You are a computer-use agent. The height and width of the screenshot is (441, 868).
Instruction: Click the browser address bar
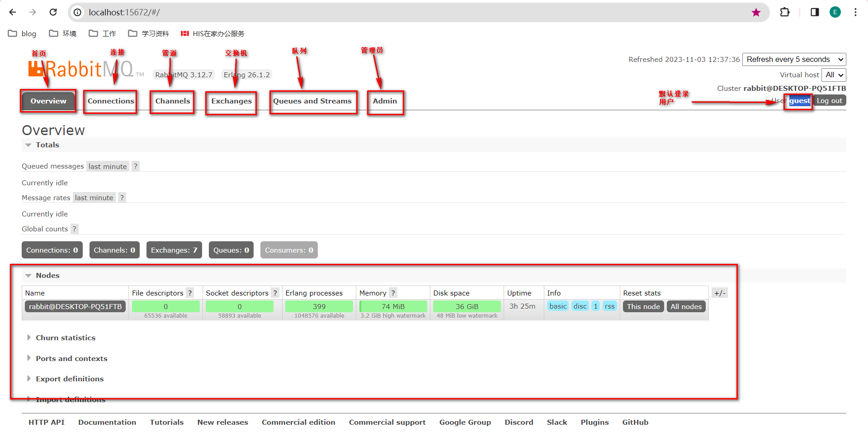407,12
